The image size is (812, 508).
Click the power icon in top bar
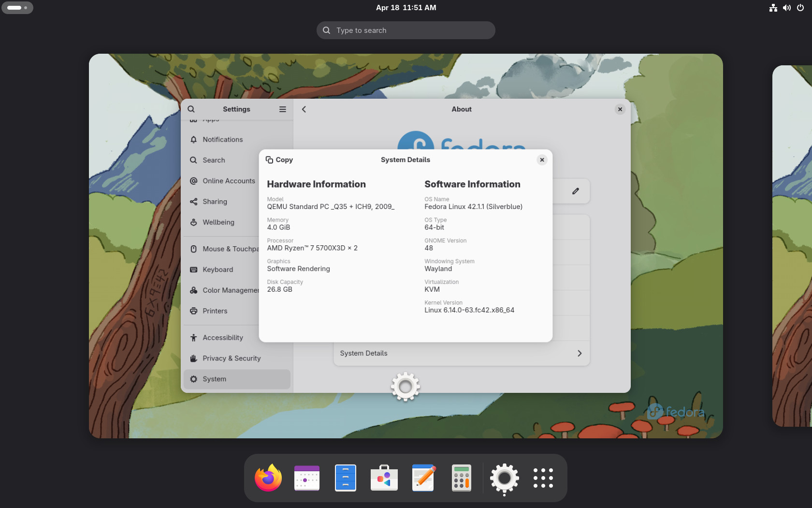click(x=800, y=8)
